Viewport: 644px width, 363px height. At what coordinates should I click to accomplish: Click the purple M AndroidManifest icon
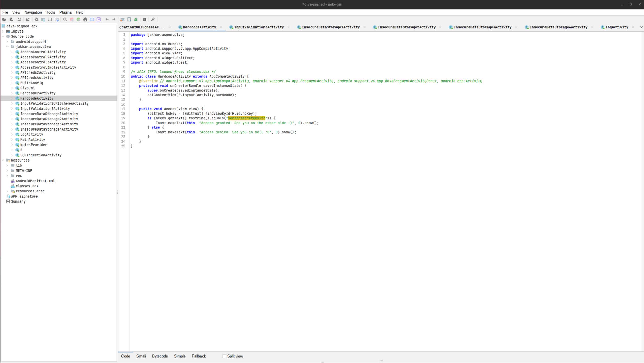pos(99,19)
